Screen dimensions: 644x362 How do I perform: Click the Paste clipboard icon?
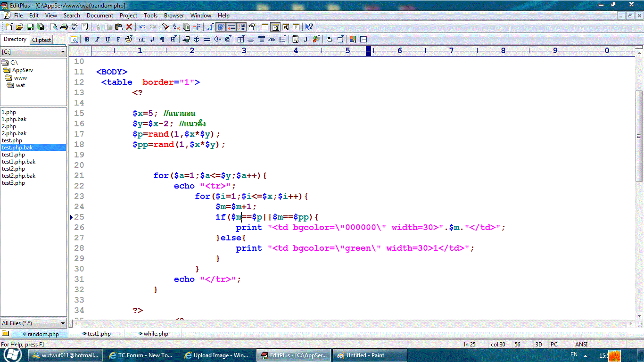point(118,27)
